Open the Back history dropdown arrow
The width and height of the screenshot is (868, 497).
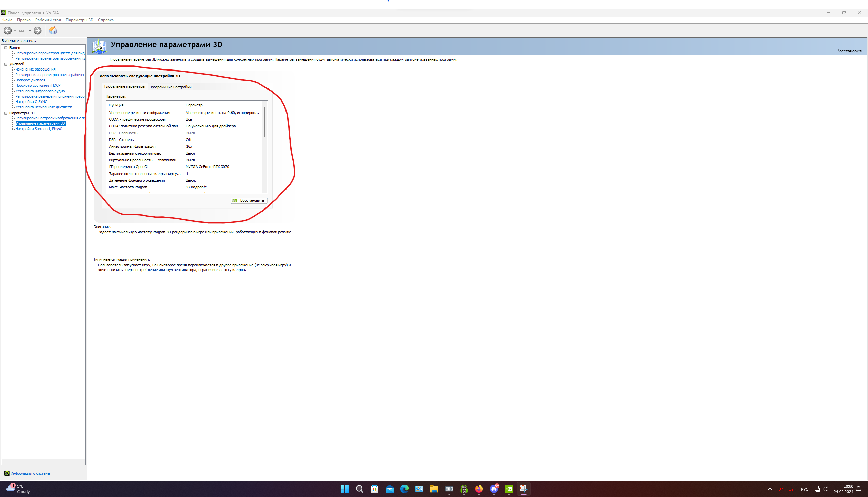point(30,31)
